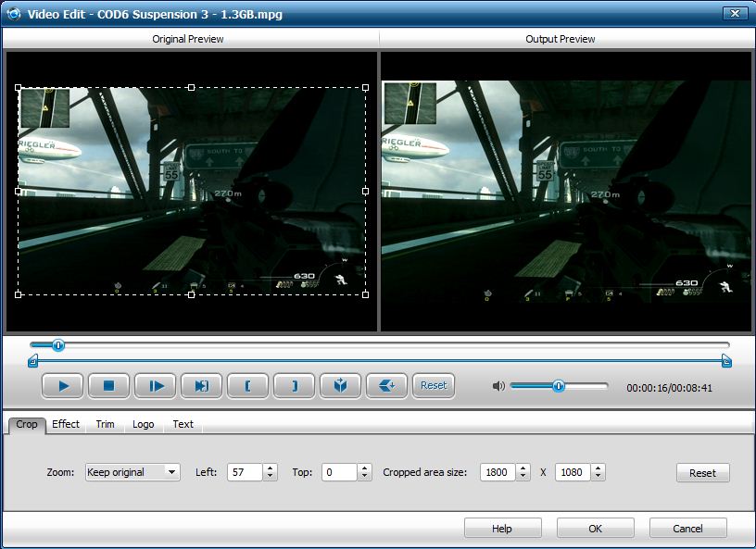
Task: Decrease the cropped area height
Action: click(x=598, y=476)
